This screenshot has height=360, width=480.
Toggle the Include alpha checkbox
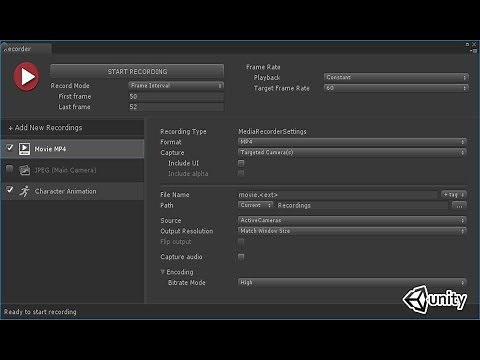(x=241, y=173)
